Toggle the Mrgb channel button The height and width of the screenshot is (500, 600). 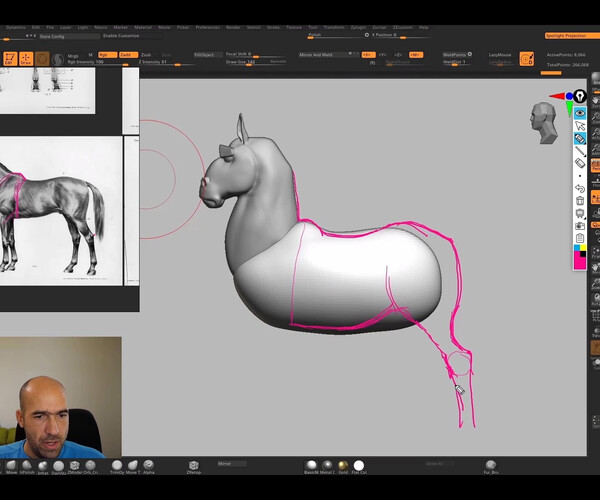pos(73,56)
